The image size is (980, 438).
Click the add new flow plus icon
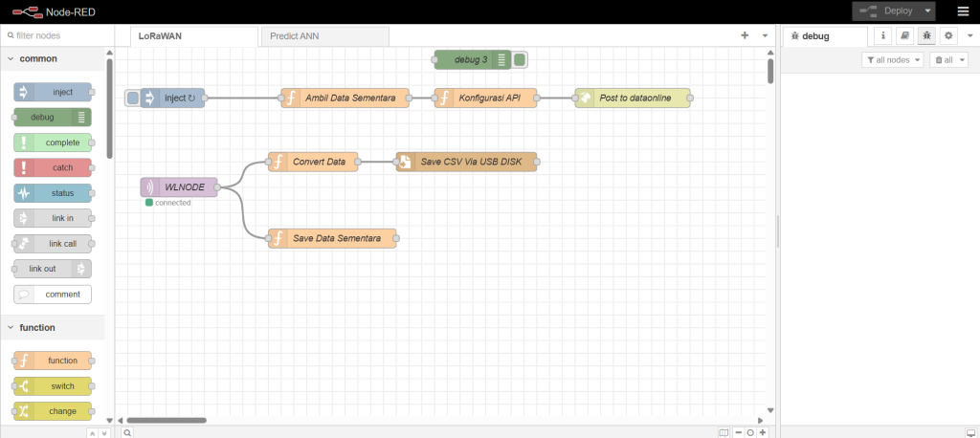coord(745,35)
